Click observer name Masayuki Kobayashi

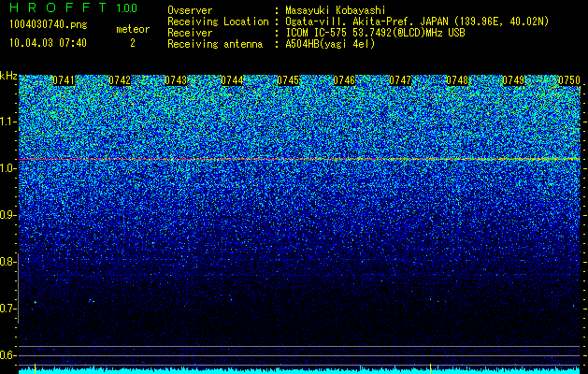click(336, 10)
